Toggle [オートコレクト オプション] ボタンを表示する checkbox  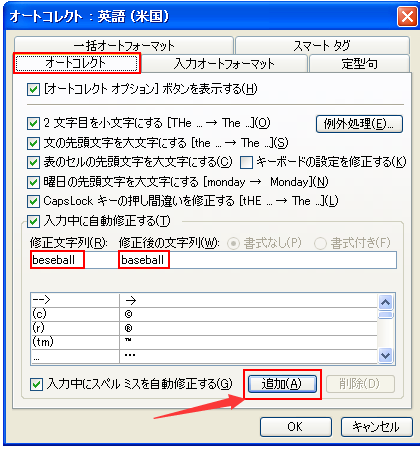point(33,90)
